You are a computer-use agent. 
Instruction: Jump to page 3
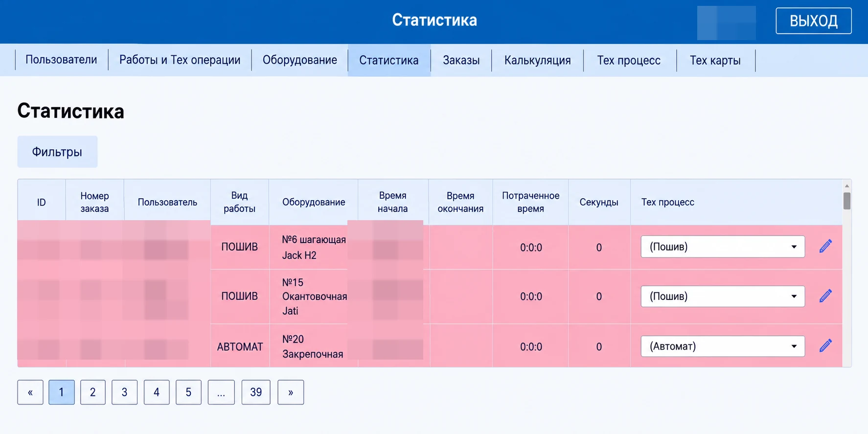point(124,392)
